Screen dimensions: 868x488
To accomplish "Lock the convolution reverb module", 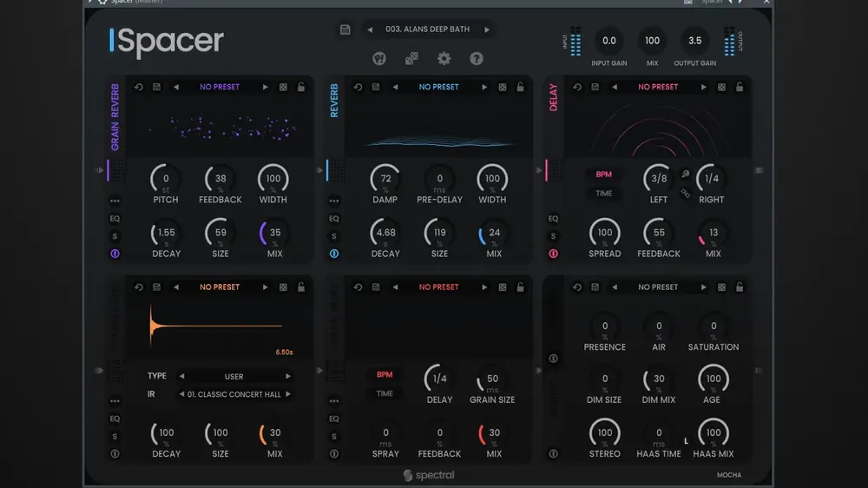I will 301,287.
